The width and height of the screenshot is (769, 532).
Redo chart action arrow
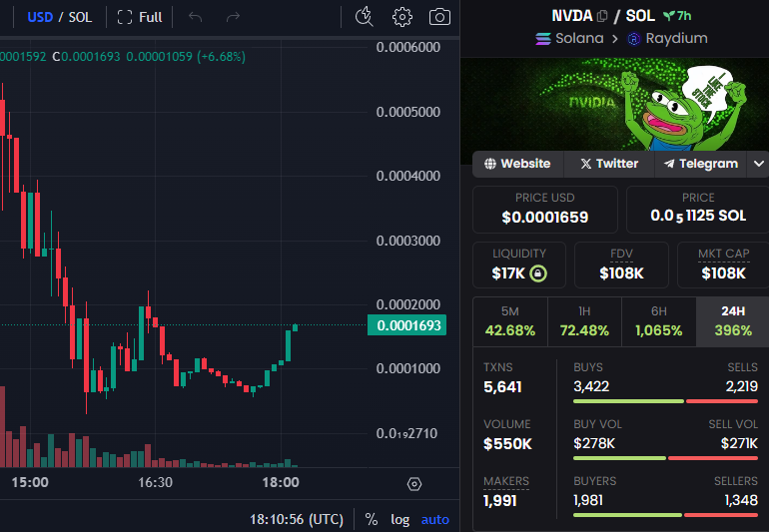click(233, 17)
